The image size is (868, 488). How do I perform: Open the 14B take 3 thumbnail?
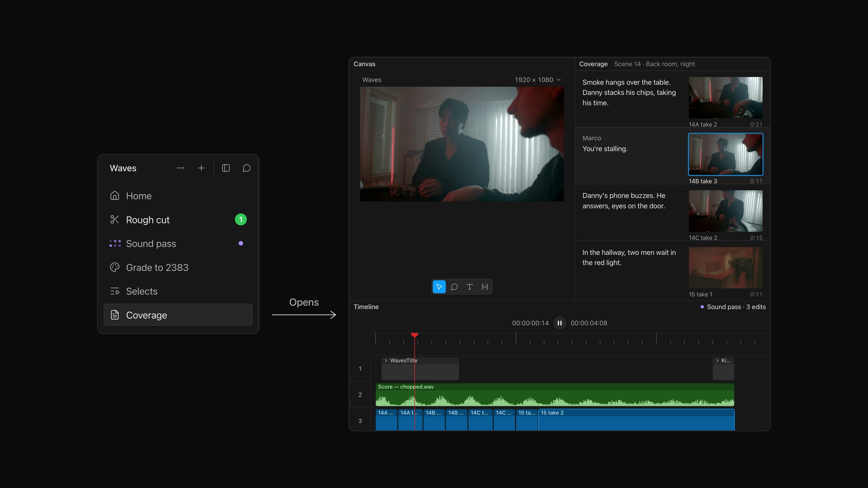[725, 154]
